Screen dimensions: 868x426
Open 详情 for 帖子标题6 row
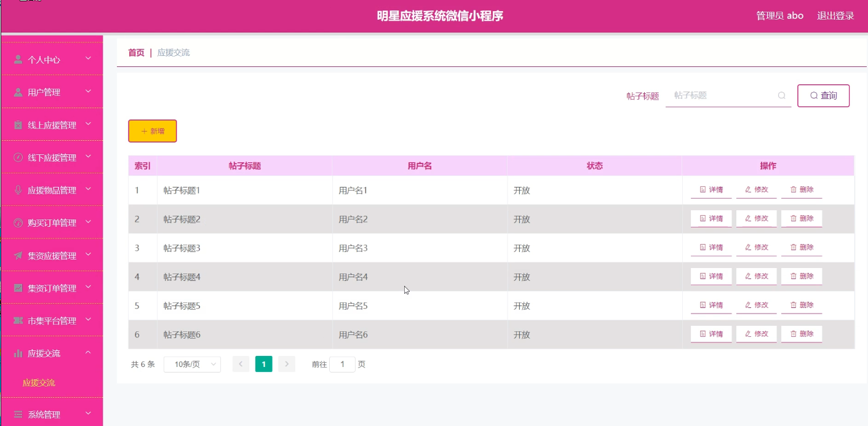click(711, 334)
